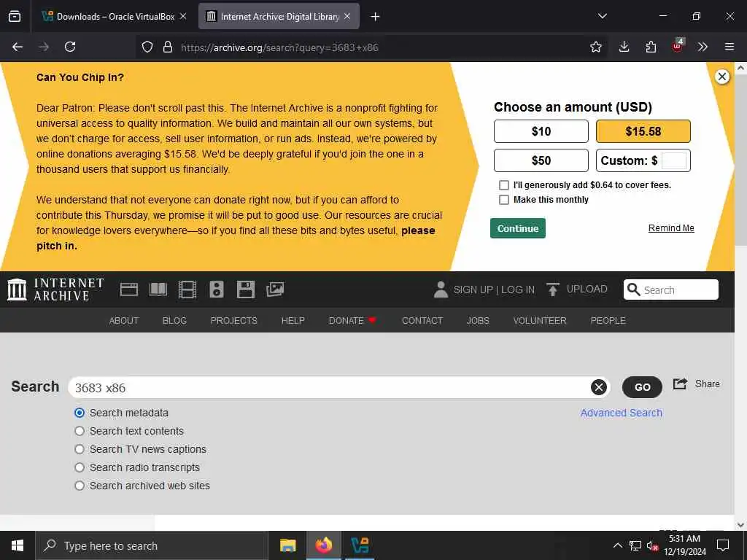Open the Web (Wayback) media icon
The width and height of the screenshot is (747, 560).
tap(129, 289)
